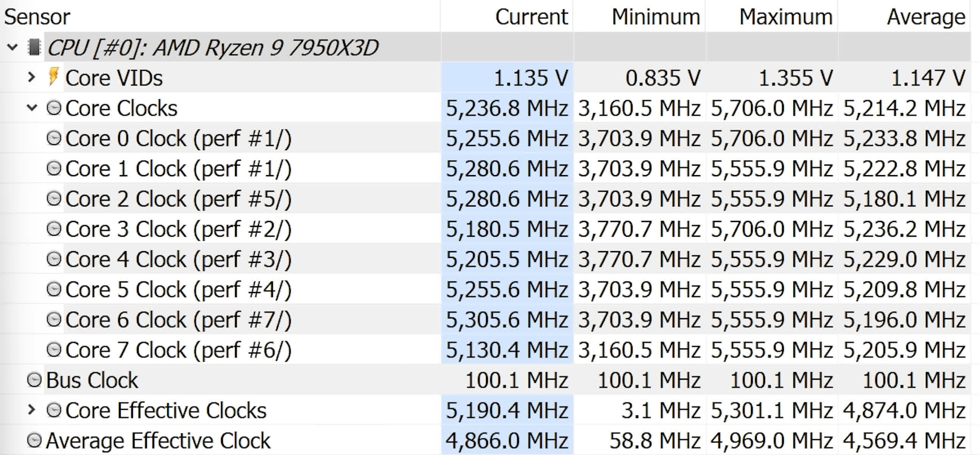Image resolution: width=980 pixels, height=455 pixels.
Task: Click the clock icon beside Core Clocks
Action: tap(54, 108)
